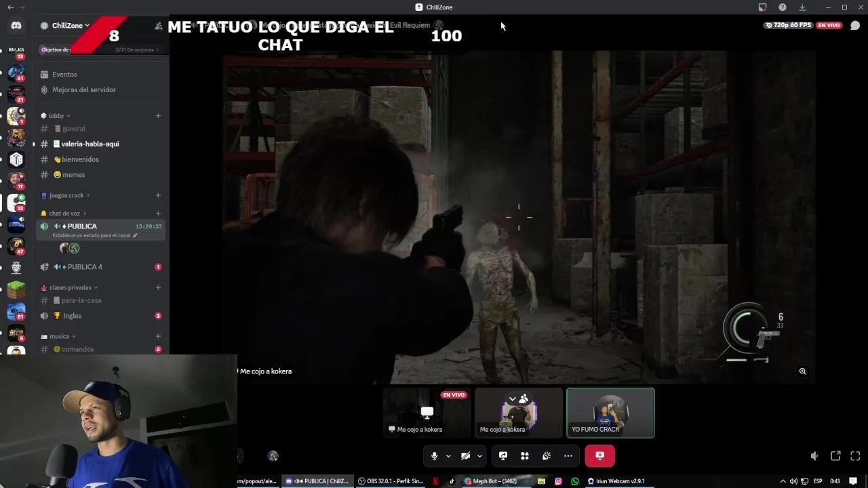This screenshot has width=868, height=488.
Task: Open the soundboard icon
Action: click(x=547, y=456)
